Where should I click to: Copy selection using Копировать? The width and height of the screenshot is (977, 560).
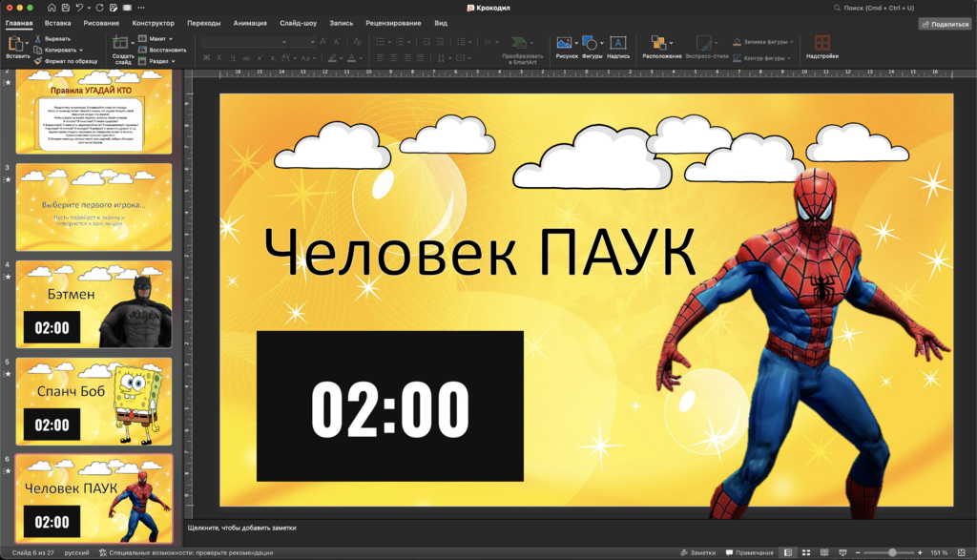[54, 50]
